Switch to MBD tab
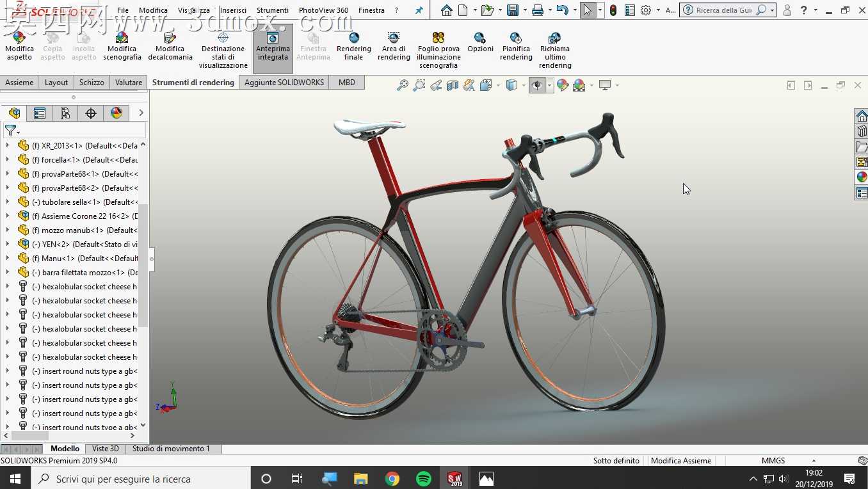The height and width of the screenshot is (489, 868). pyautogui.click(x=347, y=83)
